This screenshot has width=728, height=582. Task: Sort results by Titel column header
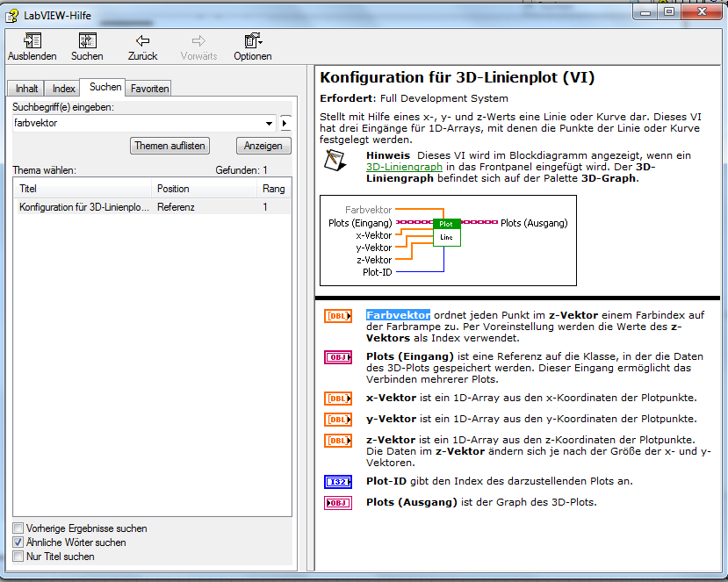(x=83, y=189)
